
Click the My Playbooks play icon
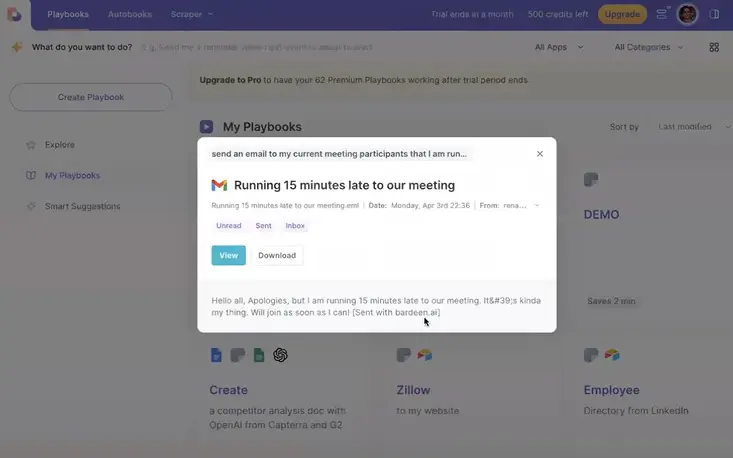point(206,127)
